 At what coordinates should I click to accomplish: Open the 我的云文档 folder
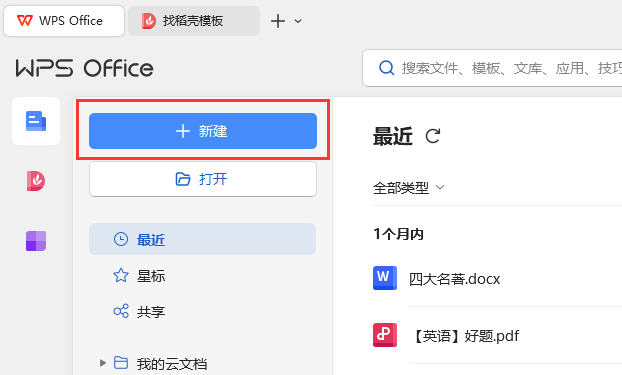coord(171,363)
